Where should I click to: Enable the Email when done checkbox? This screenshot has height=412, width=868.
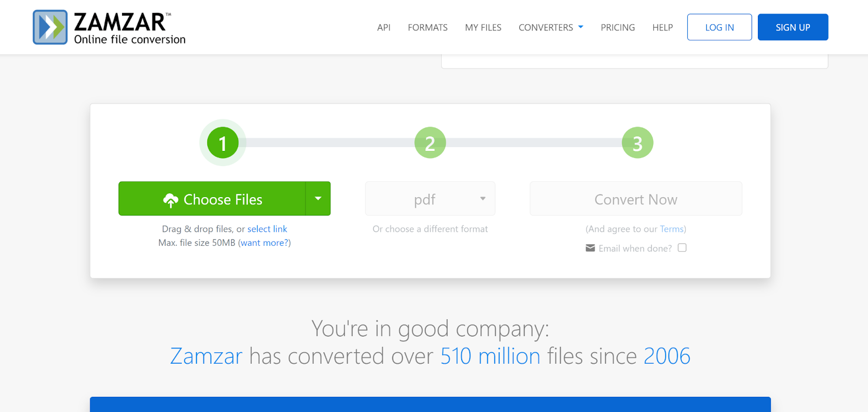[682, 248]
